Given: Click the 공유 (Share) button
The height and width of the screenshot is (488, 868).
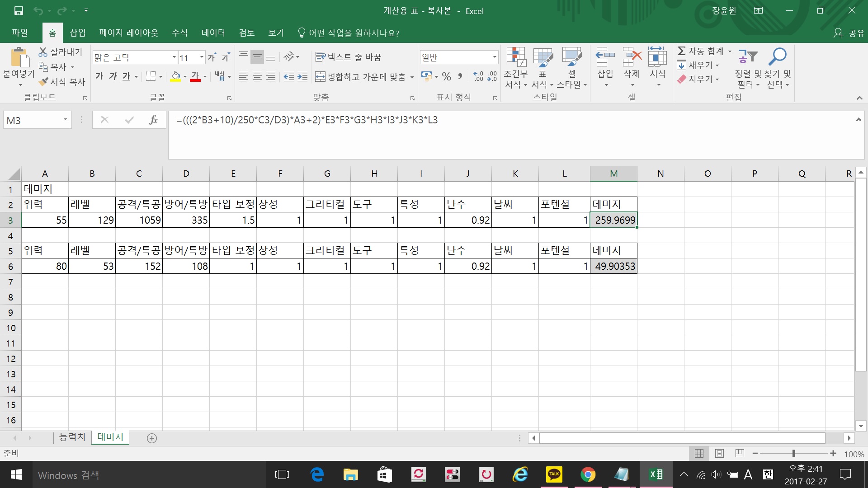Looking at the screenshot, I should click(849, 33).
